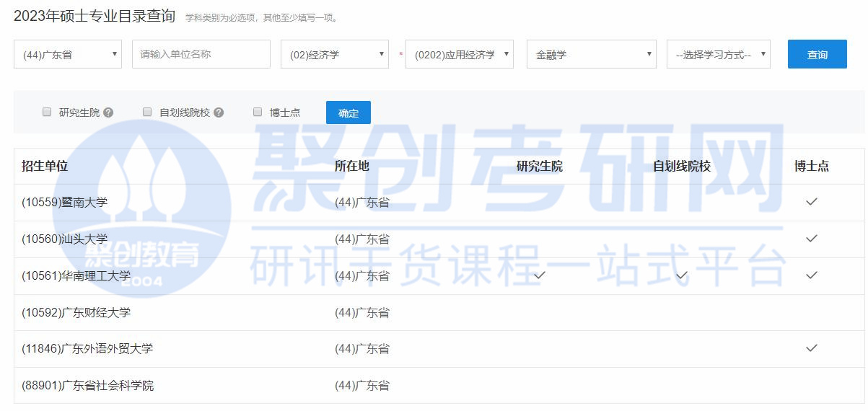Click the help icon beside 自划线院校
This screenshot has width=868, height=411.
219,112
